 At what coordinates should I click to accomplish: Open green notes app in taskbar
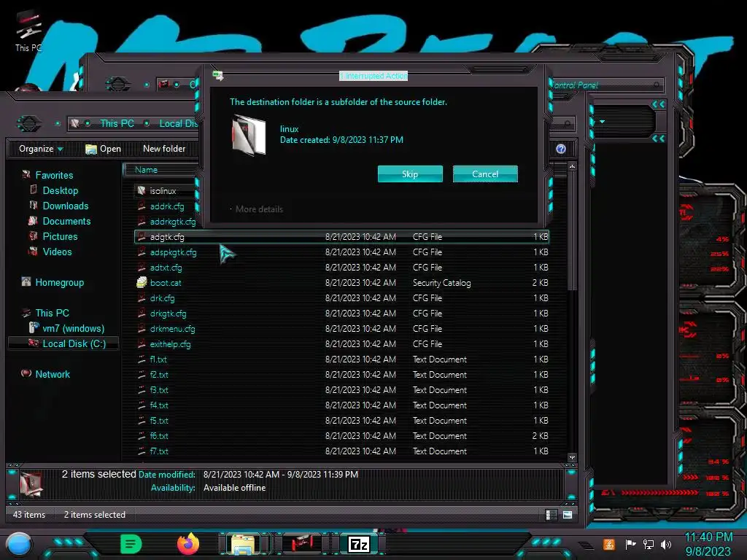point(131,544)
